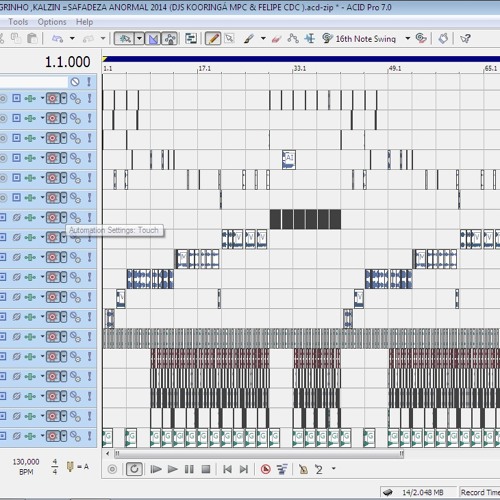Click the timeline horizontal scrollbar thumb
Viewport: 500px width, 500px height.
(x=259, y=454)
